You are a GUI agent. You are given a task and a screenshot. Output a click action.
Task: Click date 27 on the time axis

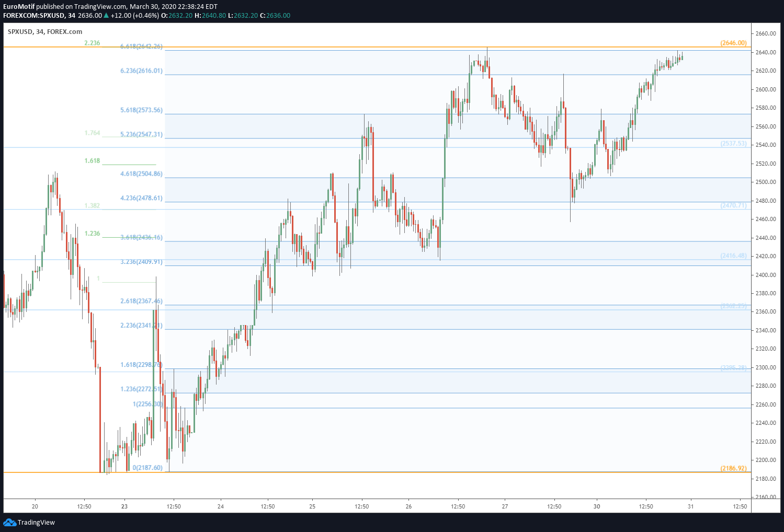[505, 506]
